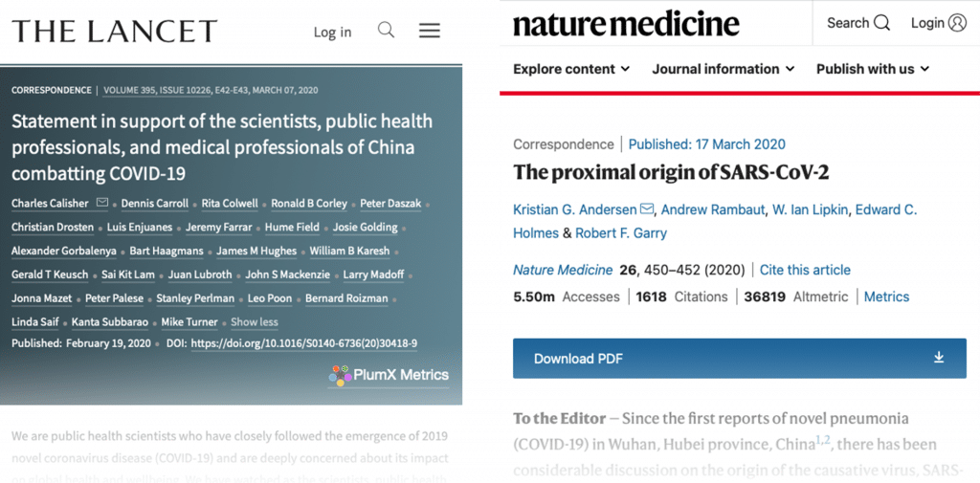The image size is (980, 483).
Task: Expand the Journal information menu
Action: pyautogui.click(x=724, y=69)
